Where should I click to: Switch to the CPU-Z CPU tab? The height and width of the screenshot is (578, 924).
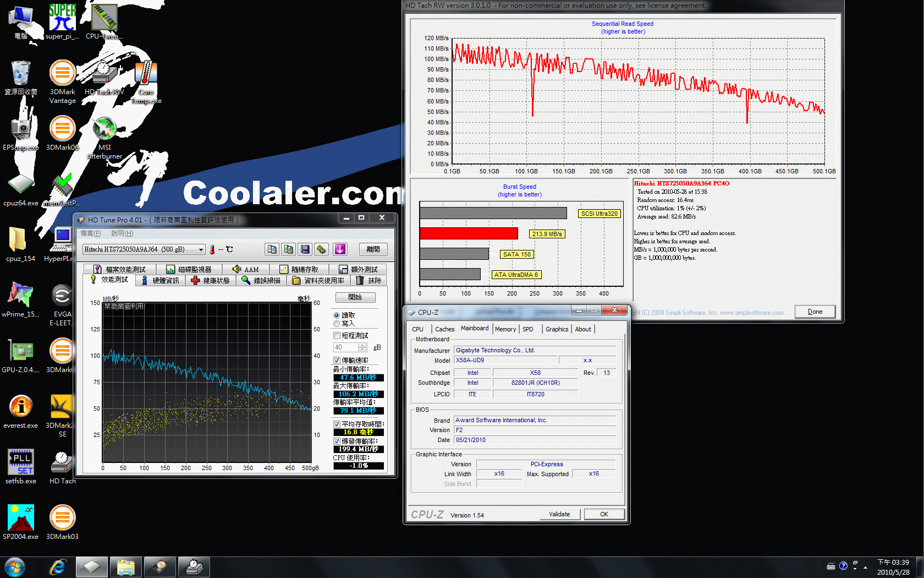pyautogui.click(x=418, y=329)
